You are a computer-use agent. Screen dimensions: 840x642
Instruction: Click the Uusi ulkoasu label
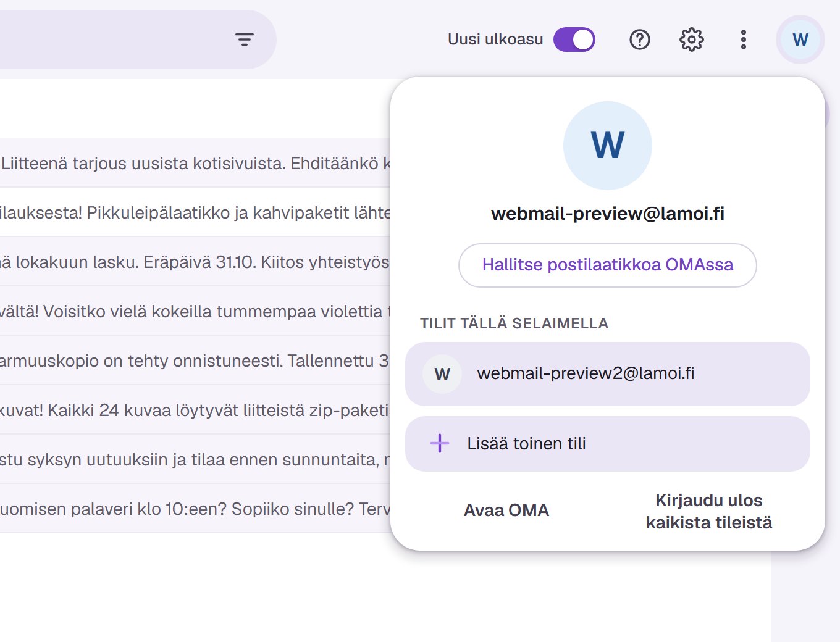click(495, 40)
